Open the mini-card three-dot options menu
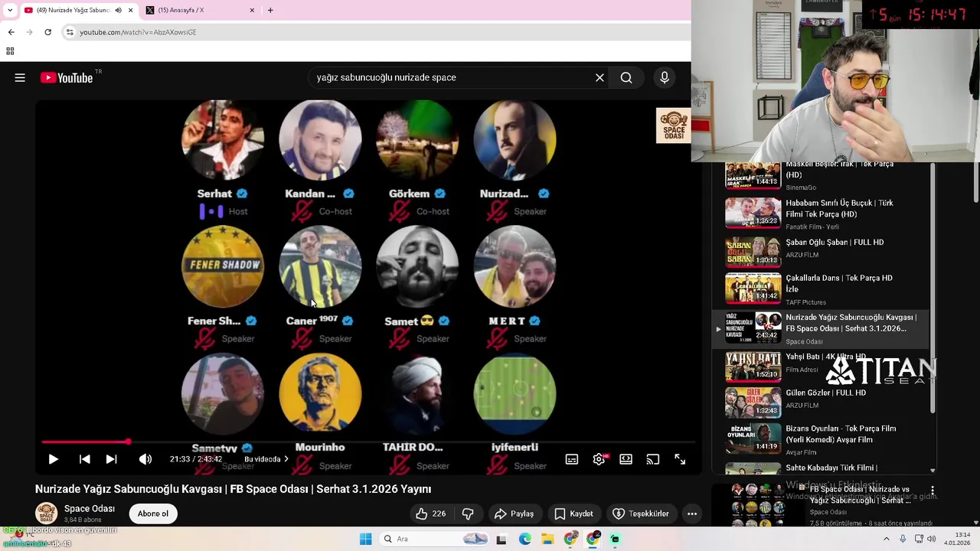Screen dimensions: 980x551 click(x=933, y=490)
